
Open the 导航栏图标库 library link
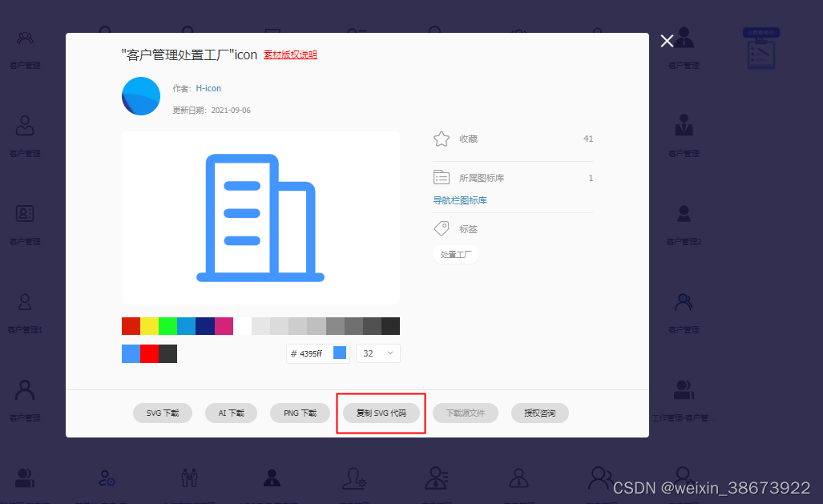tap(460, 200)
